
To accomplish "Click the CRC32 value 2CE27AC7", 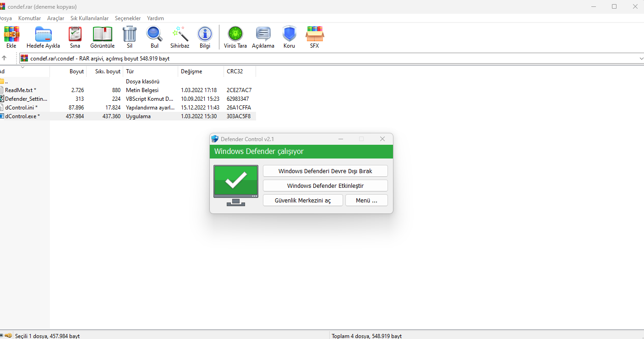I will point(239,90).
